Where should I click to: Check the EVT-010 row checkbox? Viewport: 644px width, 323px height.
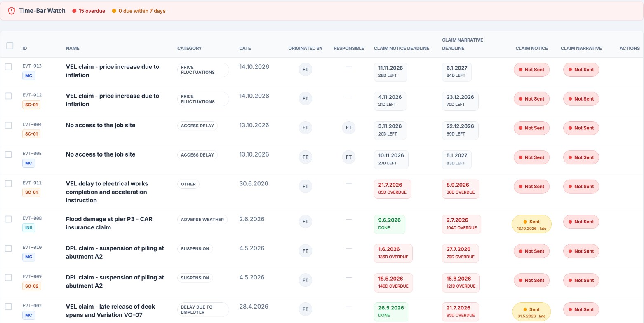pyautogui.click(x=8, y=248)
